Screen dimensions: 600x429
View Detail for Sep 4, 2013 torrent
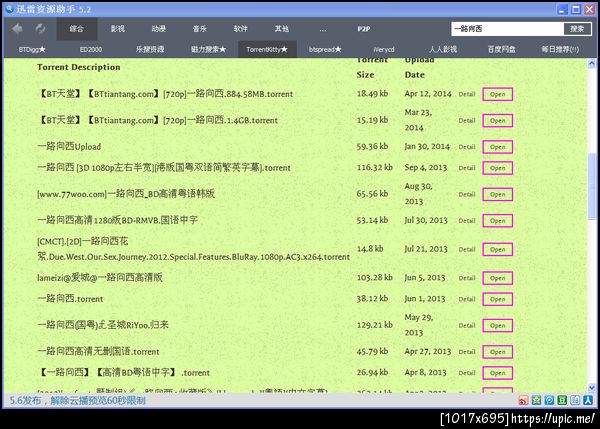coord(467,168)
